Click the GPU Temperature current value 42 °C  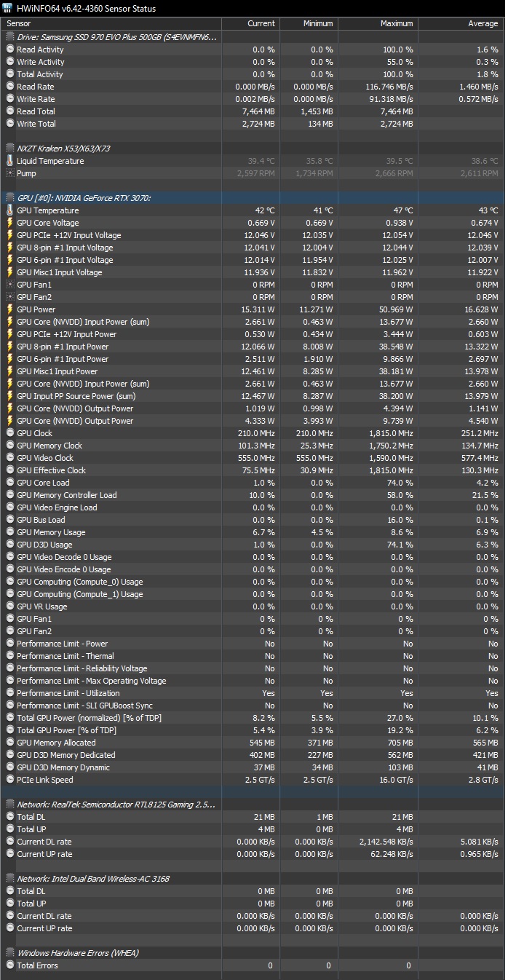pos(265,210)
